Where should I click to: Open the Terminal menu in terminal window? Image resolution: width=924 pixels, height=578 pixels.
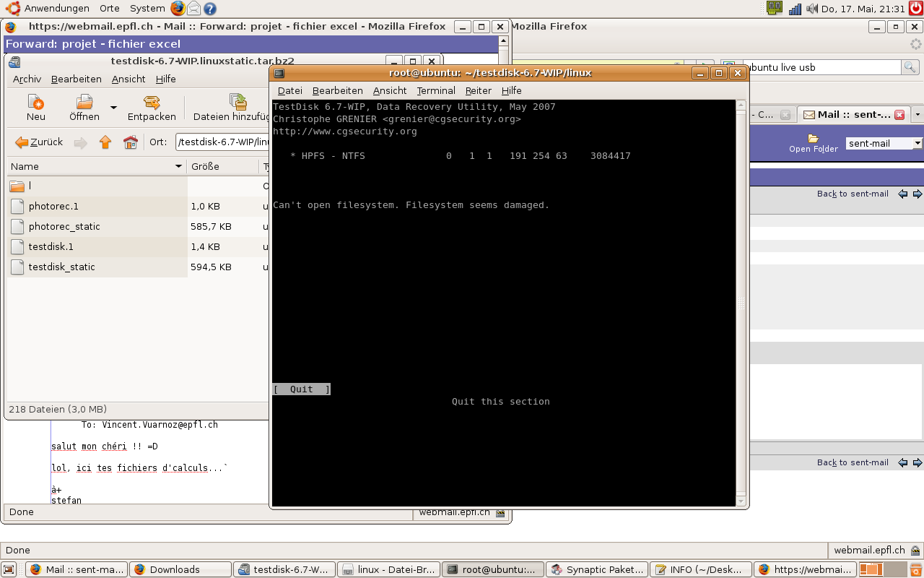(436, 91)
